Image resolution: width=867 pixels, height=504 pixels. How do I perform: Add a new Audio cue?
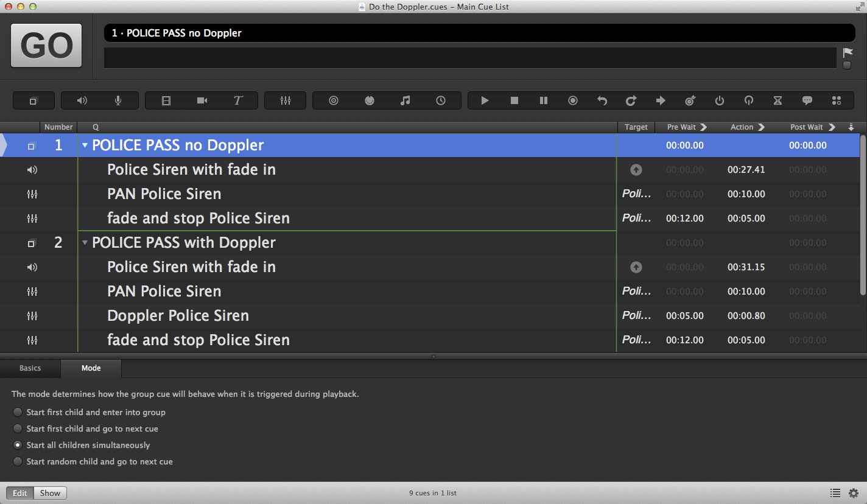click(x=82, y=100)
